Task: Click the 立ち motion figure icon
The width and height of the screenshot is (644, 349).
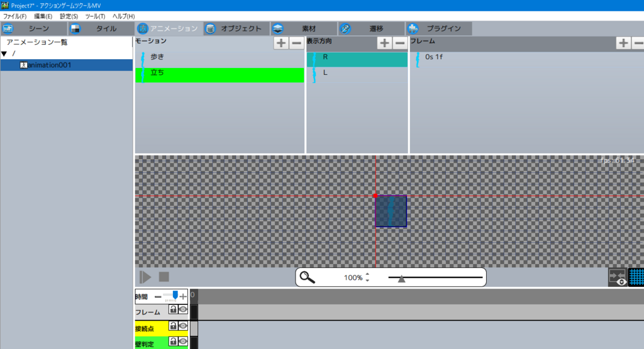Action: (x=143, y=75)
